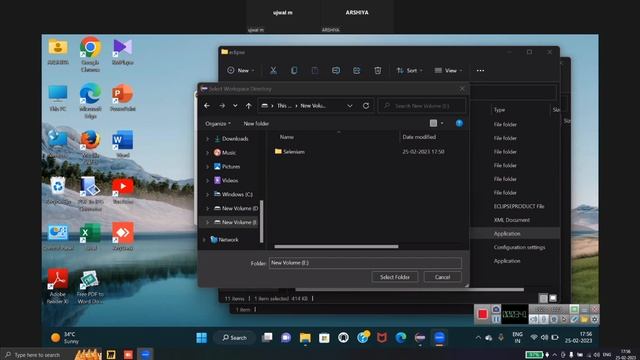
Task: Click the red record button in recorder bar
Action: click(x=482, y=314)
